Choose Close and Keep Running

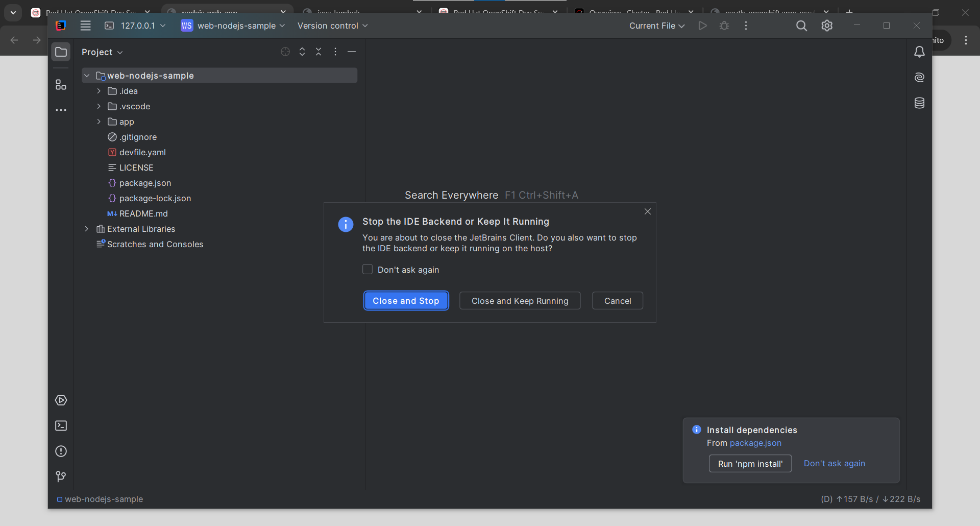click(x=520, y=301)
